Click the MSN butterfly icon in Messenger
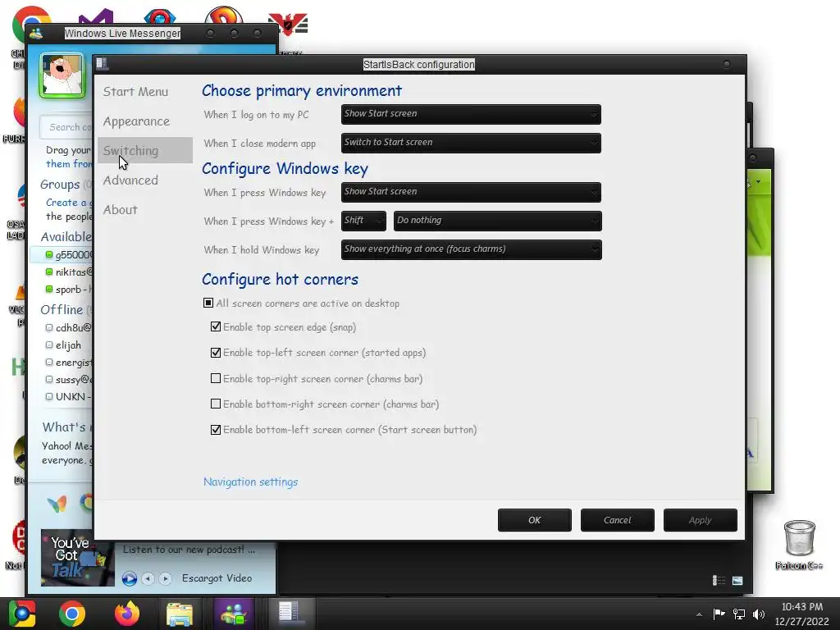Viewport: 840px width, 630px height. 57,504
